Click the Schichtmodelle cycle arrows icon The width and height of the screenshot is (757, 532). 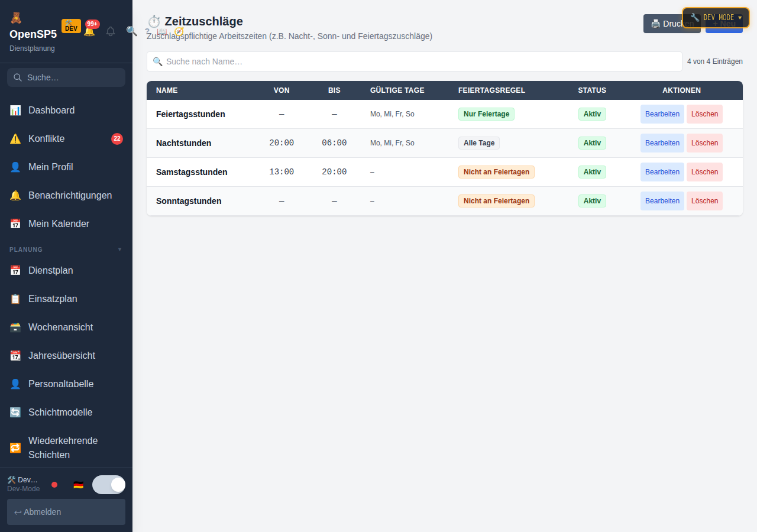click(15, 413)
